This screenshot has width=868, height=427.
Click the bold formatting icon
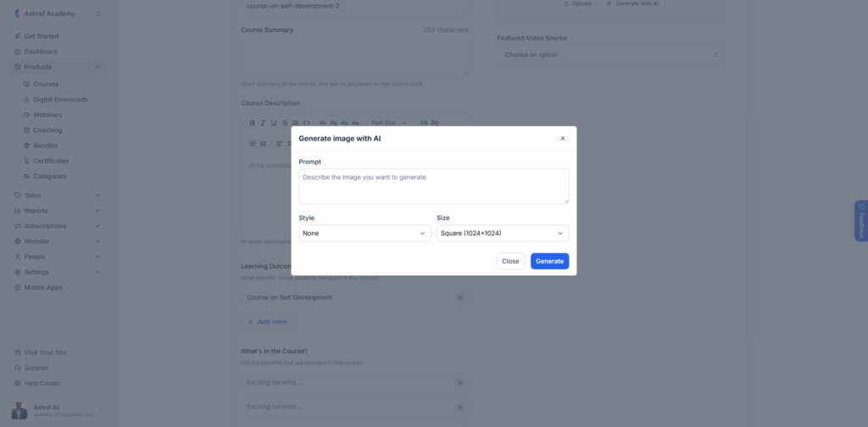pos(252,123)
